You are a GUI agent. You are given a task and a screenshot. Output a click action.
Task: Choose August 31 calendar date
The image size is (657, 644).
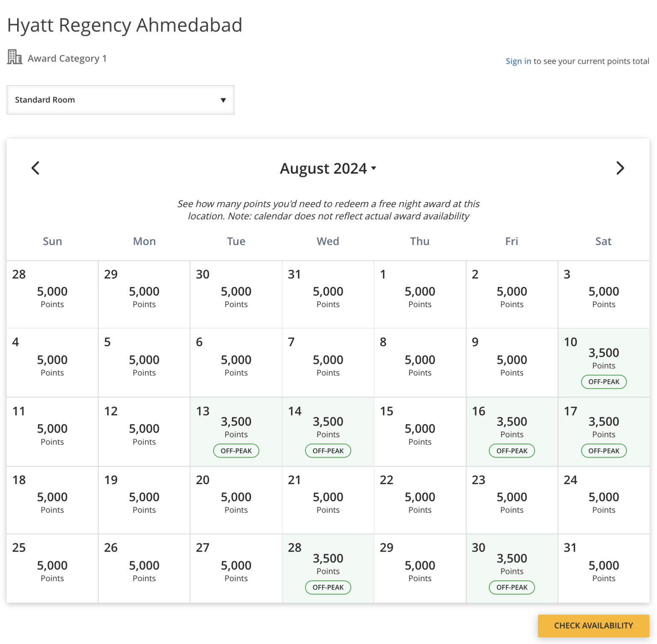click(x=603, y=569)
